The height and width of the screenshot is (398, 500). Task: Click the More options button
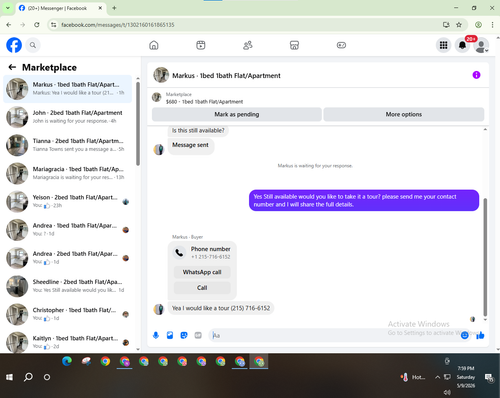coord(404,114)
